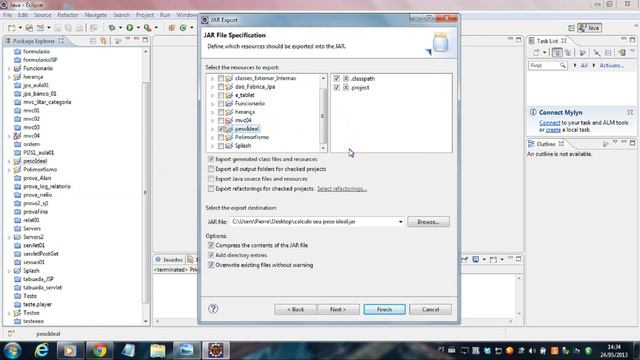
Task: Click the Connect link in Mylyn panel
Action: coord(549,122)
